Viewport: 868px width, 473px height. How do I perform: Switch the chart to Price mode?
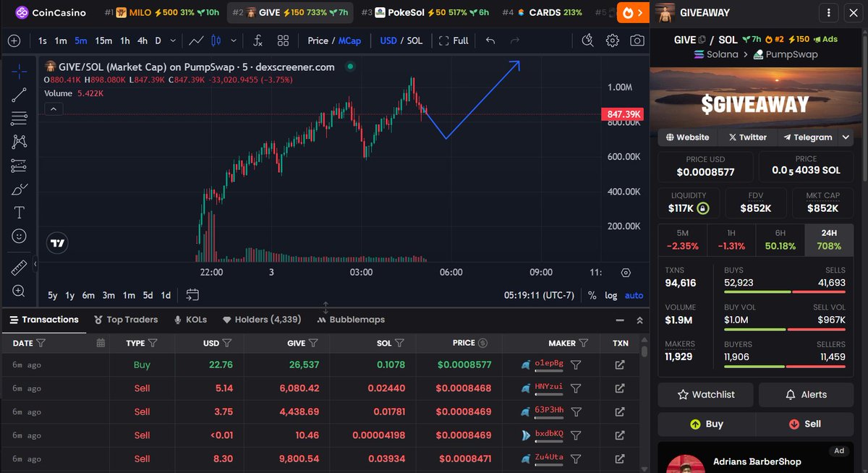[x=318, y=41]
